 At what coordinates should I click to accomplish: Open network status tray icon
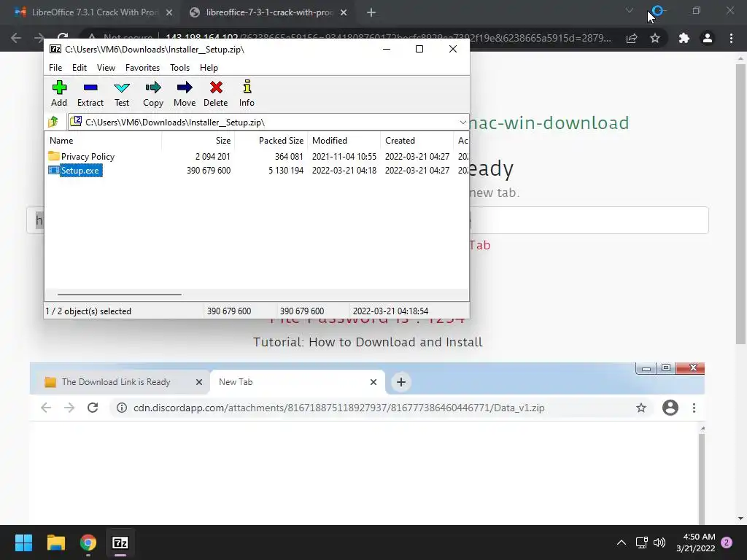point(642,542)
